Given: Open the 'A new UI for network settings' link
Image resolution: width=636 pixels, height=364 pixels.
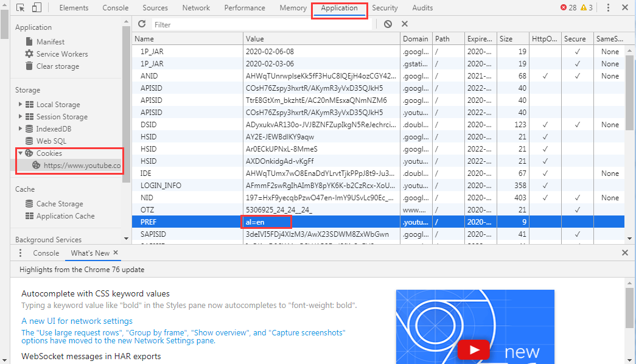Looking at the screenshot, I should 77,321.
